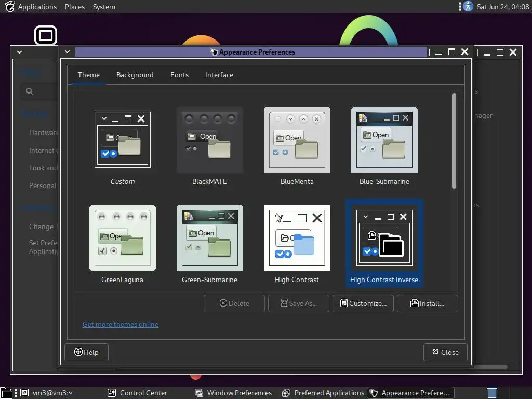Open the Appearance Preferences window menu chevron

point(67,52)
